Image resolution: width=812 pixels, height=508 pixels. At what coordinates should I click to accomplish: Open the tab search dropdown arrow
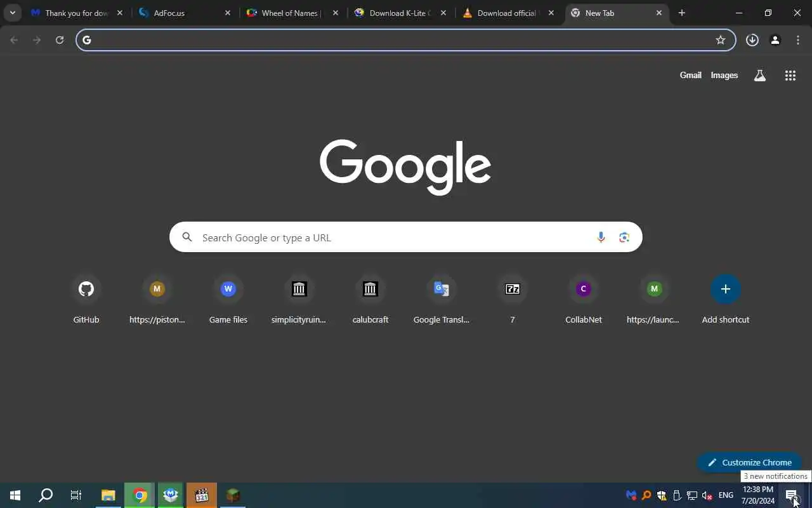tap(12, 13)
